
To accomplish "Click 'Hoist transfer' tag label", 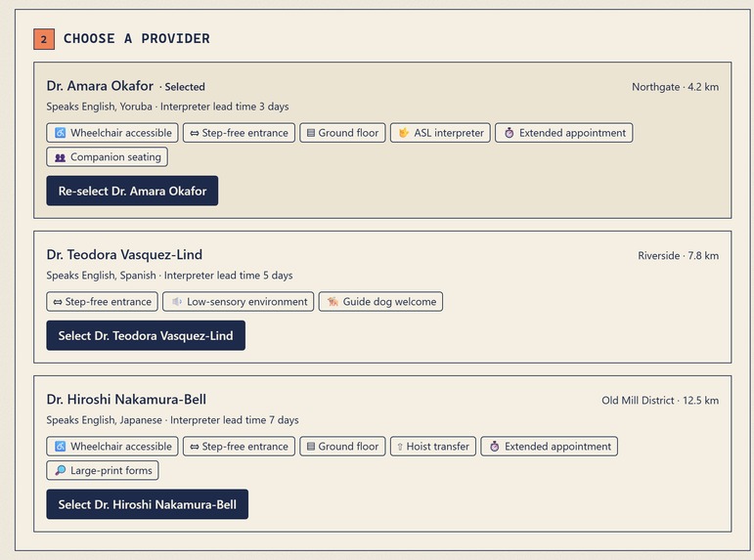I will click(x=437, y=446).
